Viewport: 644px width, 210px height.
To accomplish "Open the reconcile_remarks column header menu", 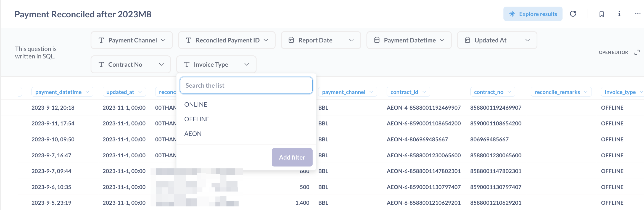I will [561, 92].
